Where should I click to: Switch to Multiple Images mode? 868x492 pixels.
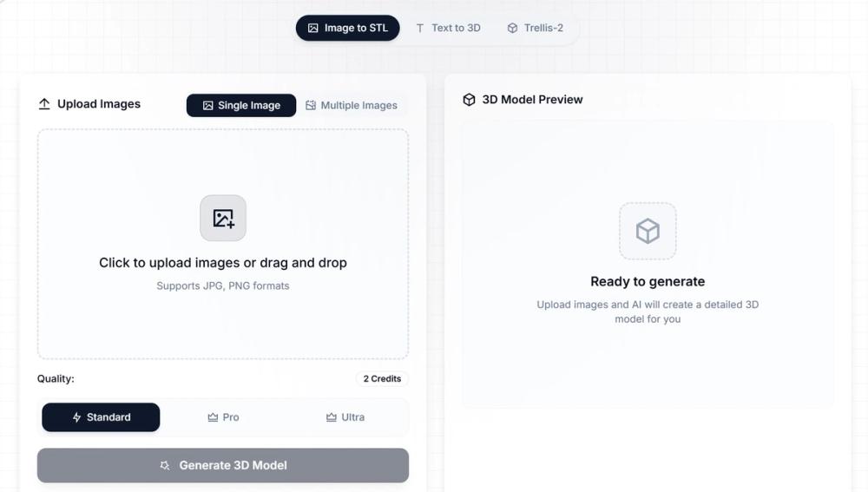tap(351, 105)
